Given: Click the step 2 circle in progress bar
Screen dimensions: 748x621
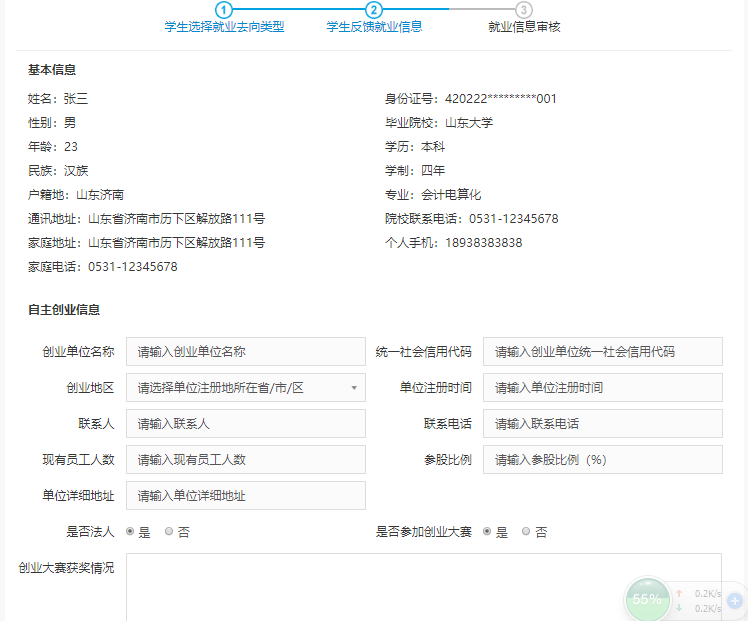Looking at the screenshot, I should click(x=374, y=9).
